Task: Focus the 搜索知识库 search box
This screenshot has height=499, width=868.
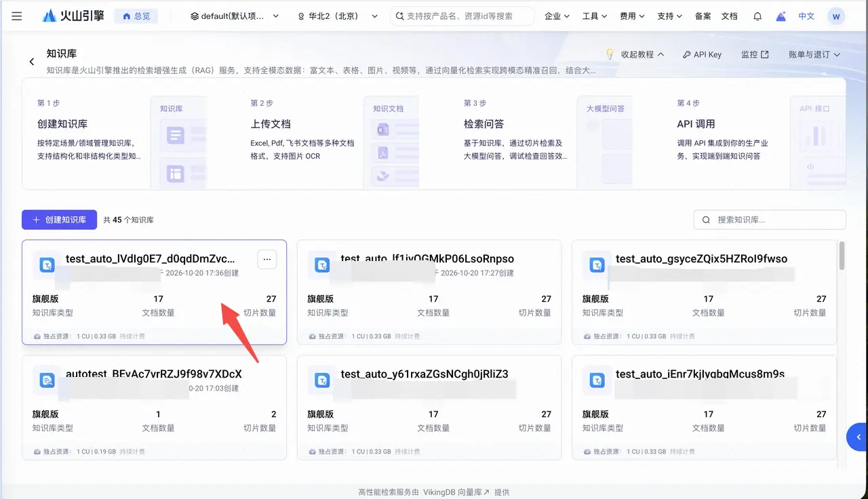Action: click(770, 220)
